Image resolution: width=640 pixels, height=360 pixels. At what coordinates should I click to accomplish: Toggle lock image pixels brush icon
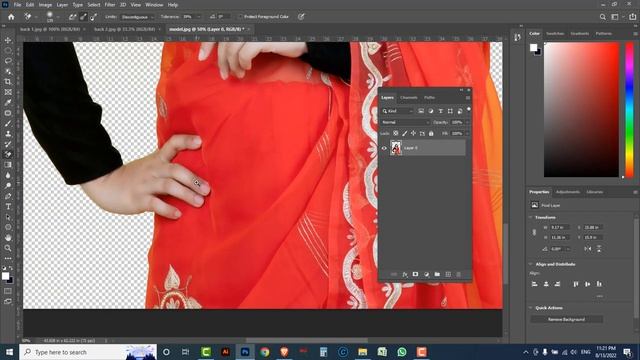click(x=404, y=133)
